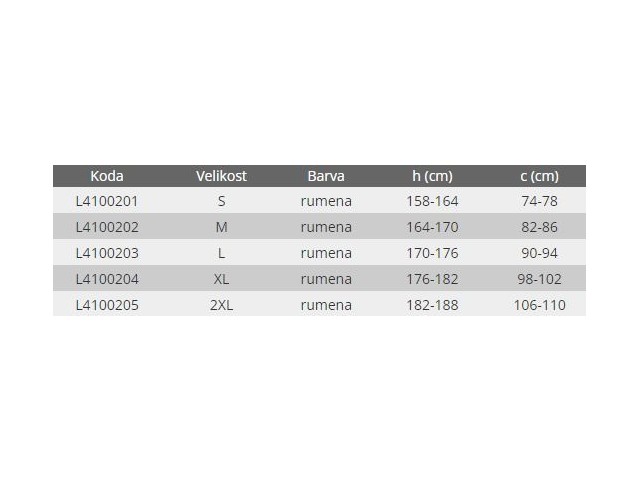
Task: Select product code L4100205
Action: [107, 305]
